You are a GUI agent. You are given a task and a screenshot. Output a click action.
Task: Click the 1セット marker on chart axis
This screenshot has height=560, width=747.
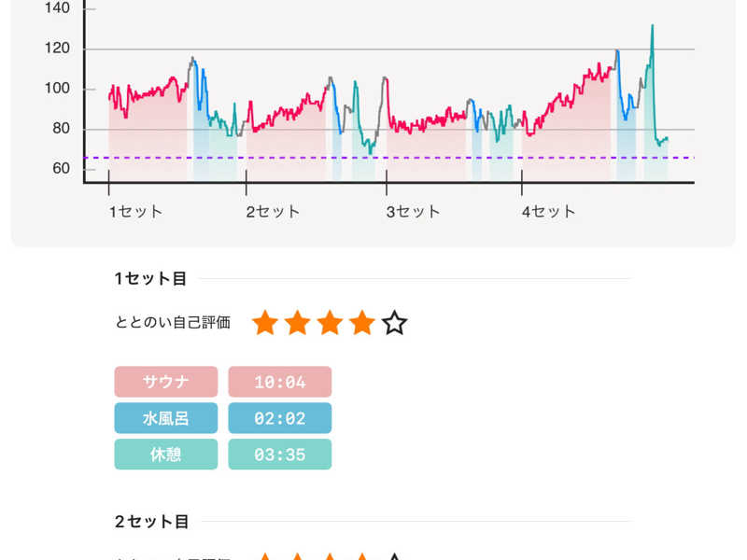(x=135, y=212)
